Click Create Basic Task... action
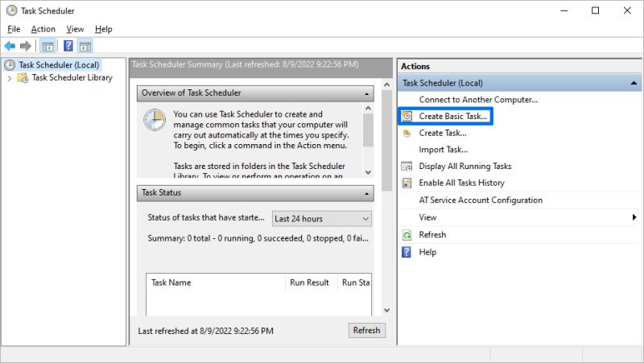Viewport: 644px width, 363px height. (x=453, y=116)
